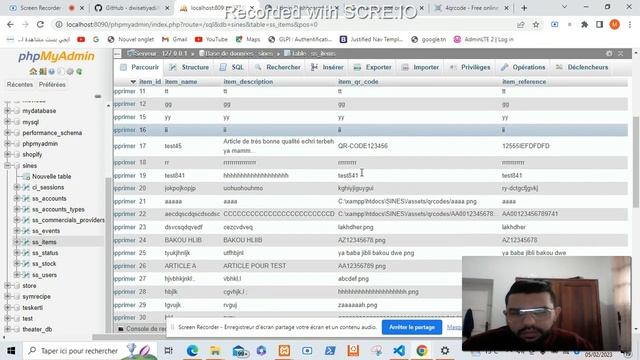Bookmark this page with the star icon
The image size is (640, 360).
tap(536, 24)
